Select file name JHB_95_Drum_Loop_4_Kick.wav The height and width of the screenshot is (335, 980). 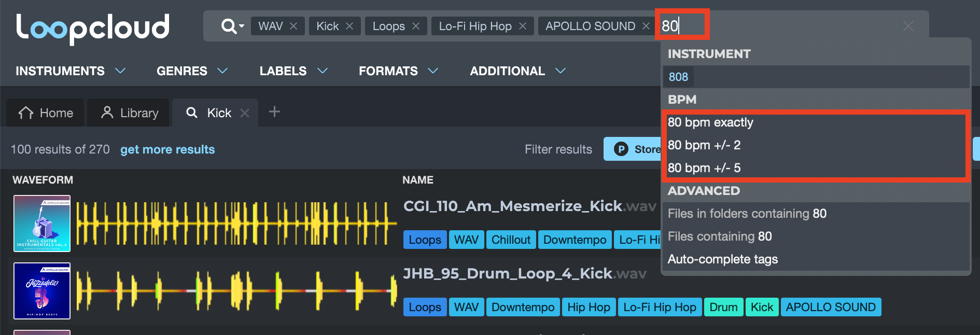pyautogui.click(x=525, y=274)
